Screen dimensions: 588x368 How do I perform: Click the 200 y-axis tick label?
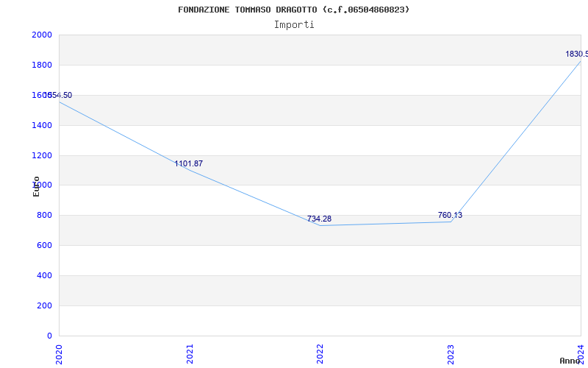pos(45,305)
